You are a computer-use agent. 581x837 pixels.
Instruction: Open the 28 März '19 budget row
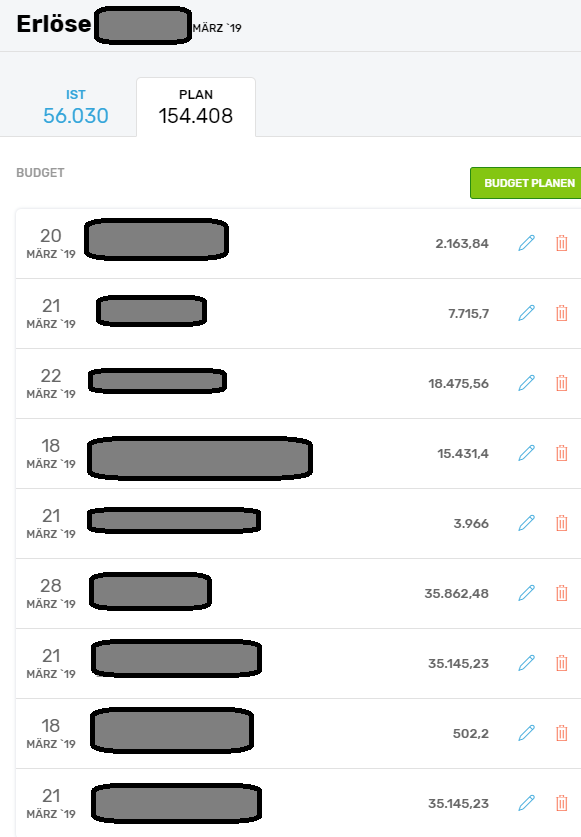[299, 593]
